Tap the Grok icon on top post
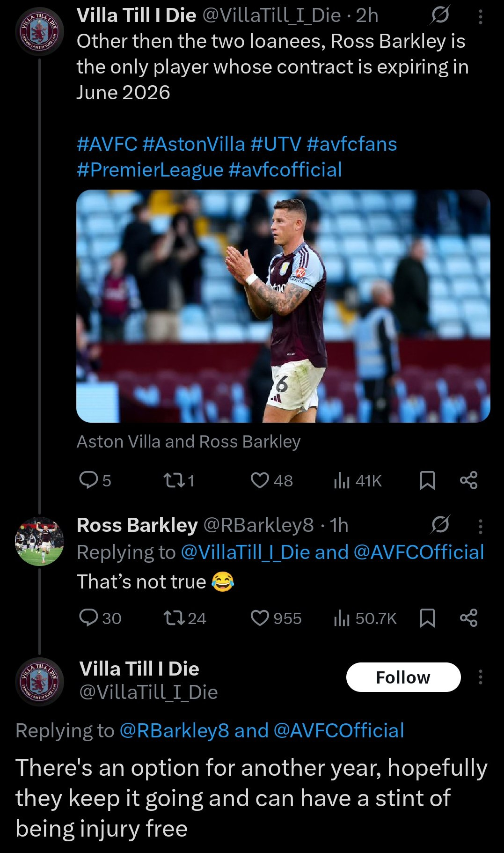Viewport: 504px width, 853px height. coord(440,15)
